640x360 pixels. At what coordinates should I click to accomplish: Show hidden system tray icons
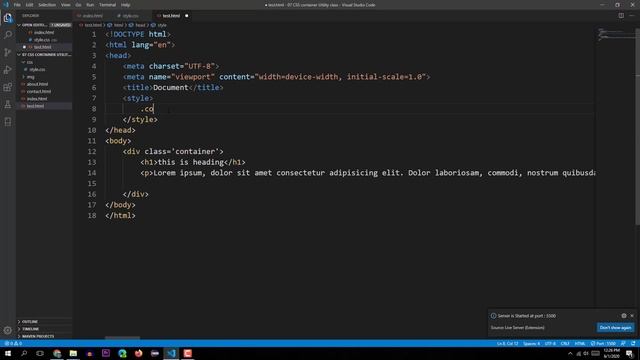coord(570,353)
